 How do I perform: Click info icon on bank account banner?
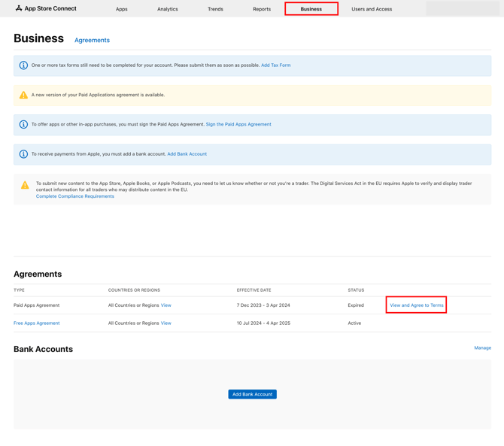point(23,154)
